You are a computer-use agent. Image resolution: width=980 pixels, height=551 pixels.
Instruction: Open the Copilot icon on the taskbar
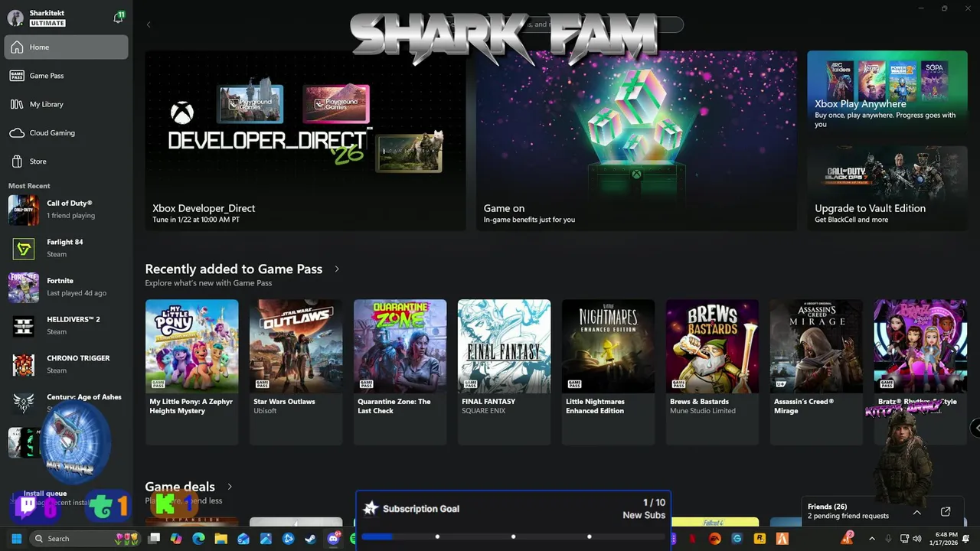(x=176, y=539)
